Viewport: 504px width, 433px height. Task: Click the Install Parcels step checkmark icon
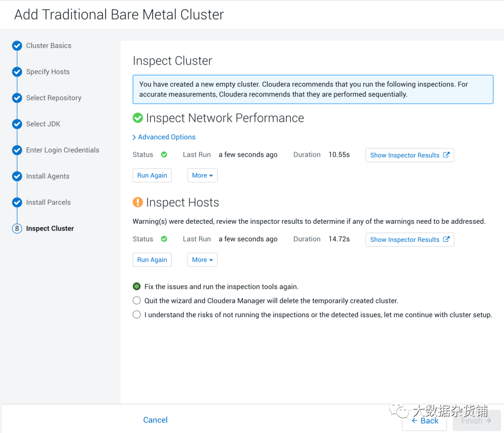click(x=17, y=203)
